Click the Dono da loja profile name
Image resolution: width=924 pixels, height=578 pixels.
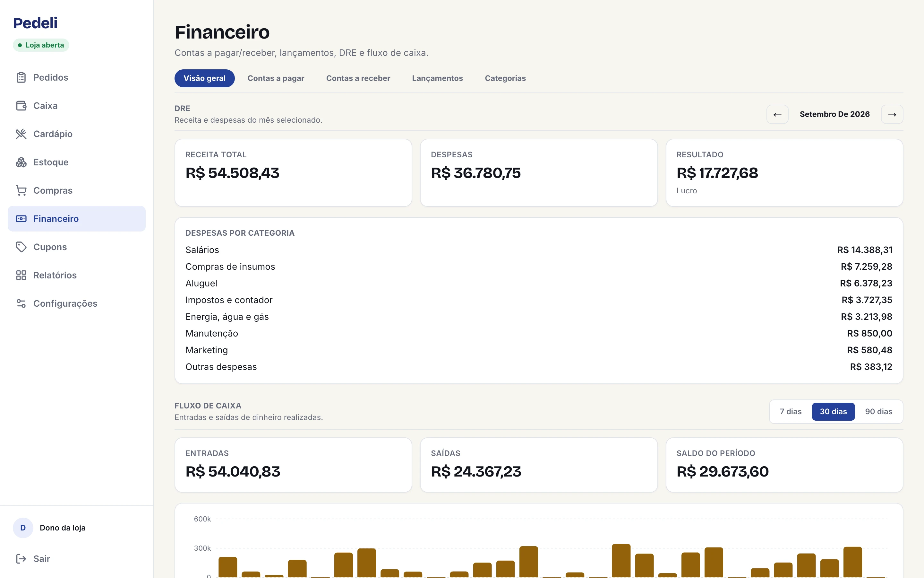(x=63, y=528)
